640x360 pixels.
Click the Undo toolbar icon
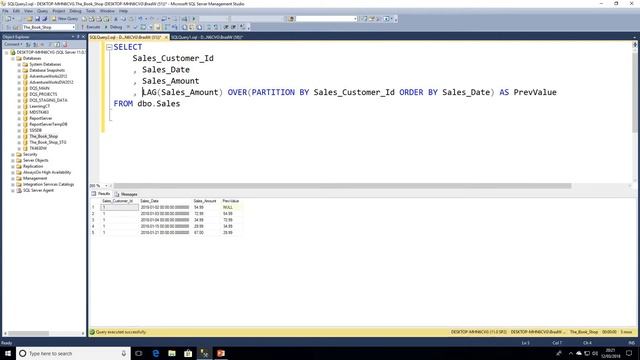pos(141,19)
